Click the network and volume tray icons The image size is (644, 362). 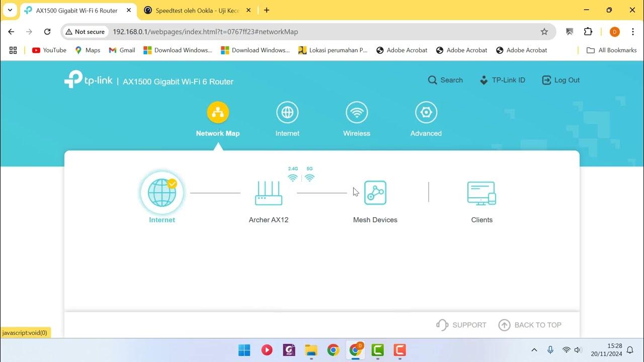572,350
